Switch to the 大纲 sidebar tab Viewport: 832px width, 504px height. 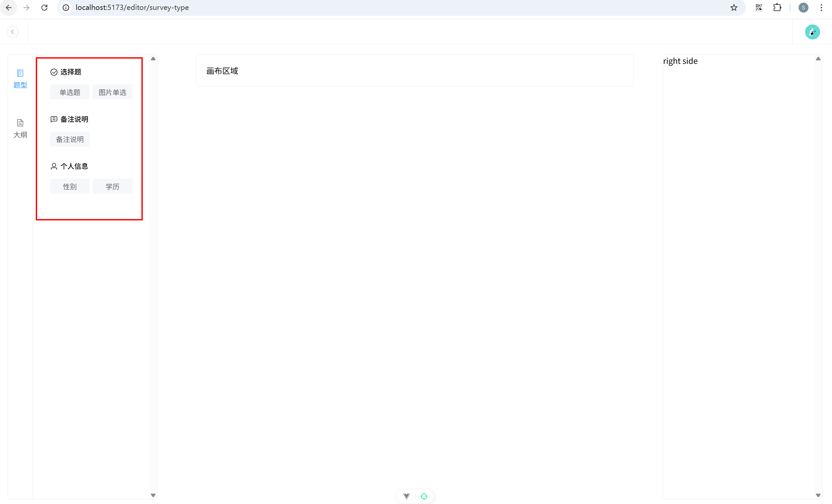tap(20, 128)
